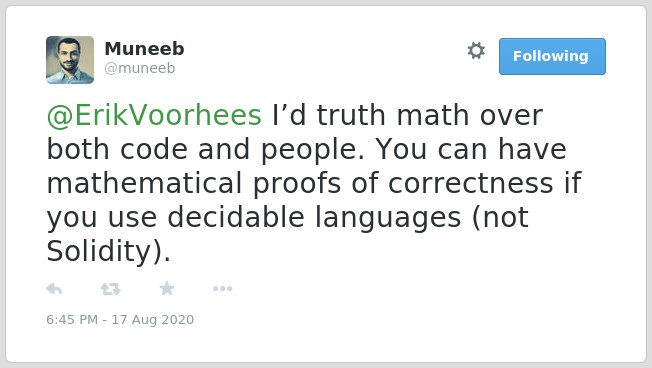
Task: Click the blue Following button
Action: pos(552,57)
